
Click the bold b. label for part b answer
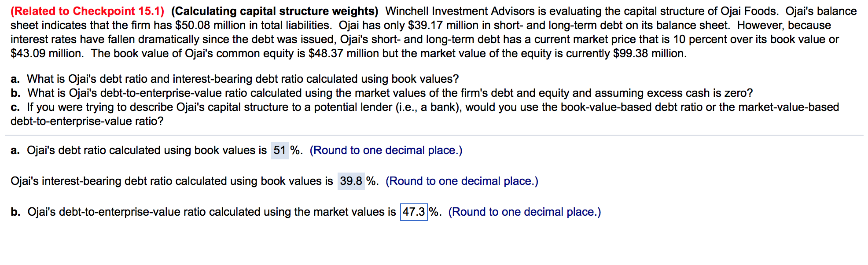[15, 212]
